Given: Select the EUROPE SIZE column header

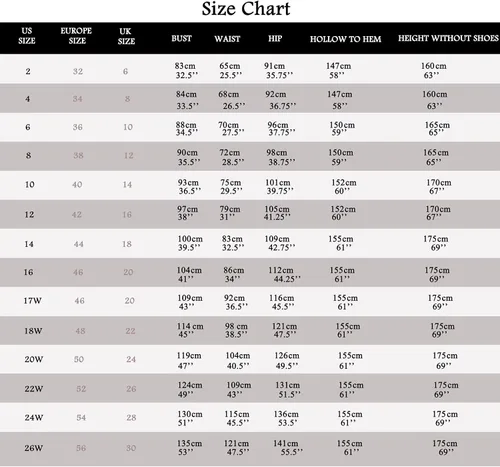Looking at the screenshot, I should point(76,36).
